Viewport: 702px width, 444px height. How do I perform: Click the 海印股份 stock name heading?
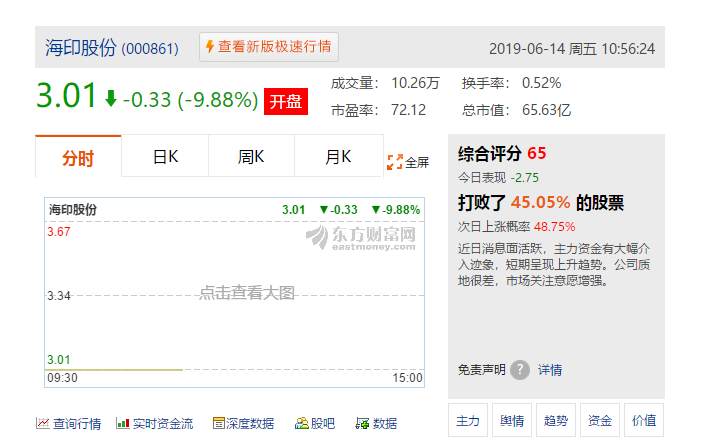point(81,47)
